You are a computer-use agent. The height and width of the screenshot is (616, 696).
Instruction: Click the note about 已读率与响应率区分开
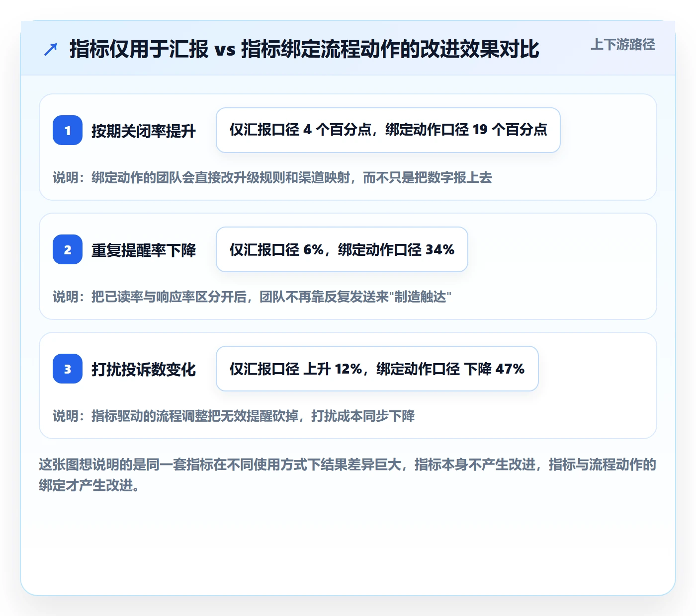click(x=252, y=297)
